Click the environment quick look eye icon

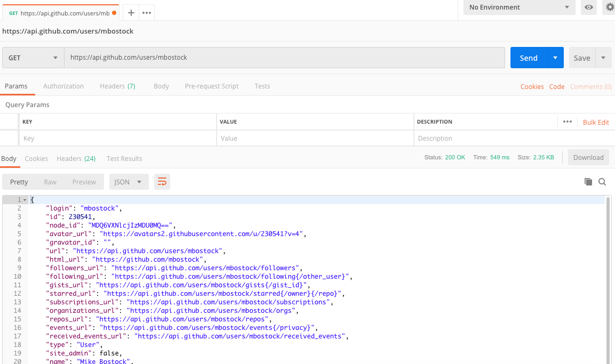[589, 7]
